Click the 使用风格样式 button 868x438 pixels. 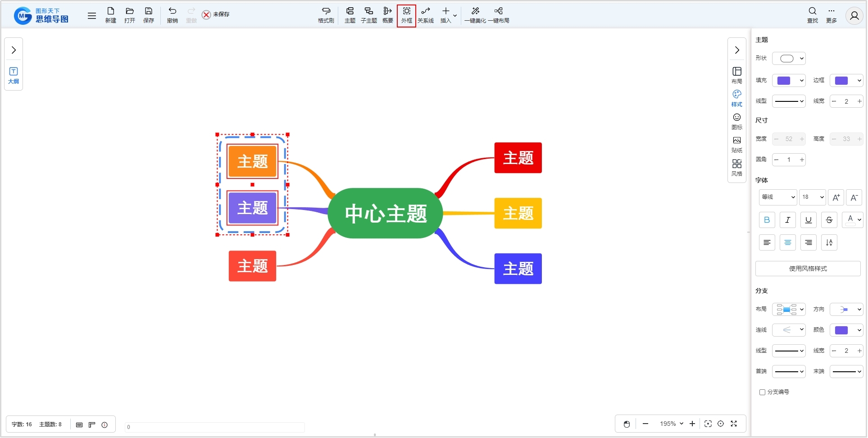pyautogui.click(x=808, y=269)
